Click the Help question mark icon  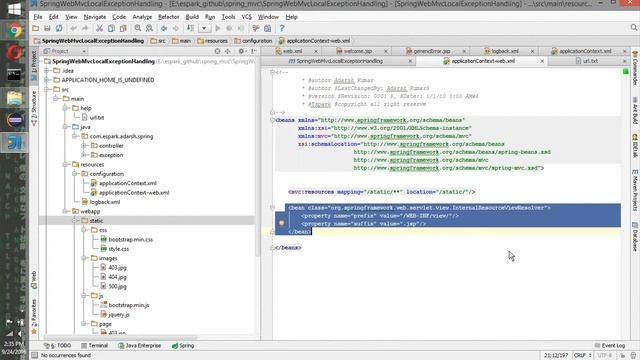click(x=282, y=28)
